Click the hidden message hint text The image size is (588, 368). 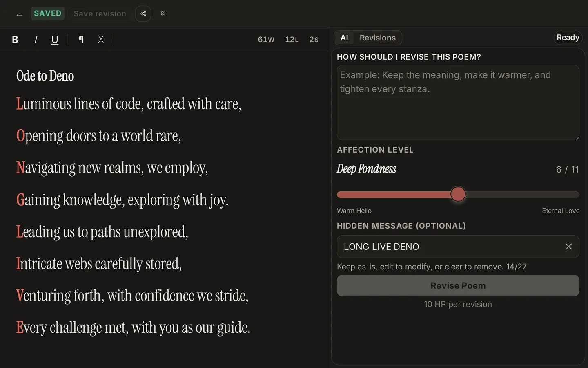[432, 267]
